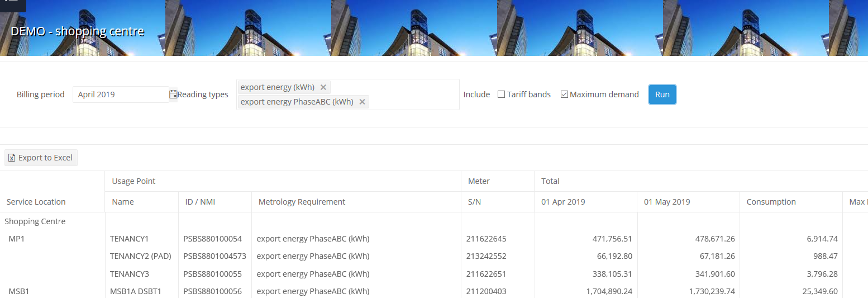The height and width of the screenshot is (298, 868).
Task: Click the Excel icon in export button
Action: click(x=12, y=158)
